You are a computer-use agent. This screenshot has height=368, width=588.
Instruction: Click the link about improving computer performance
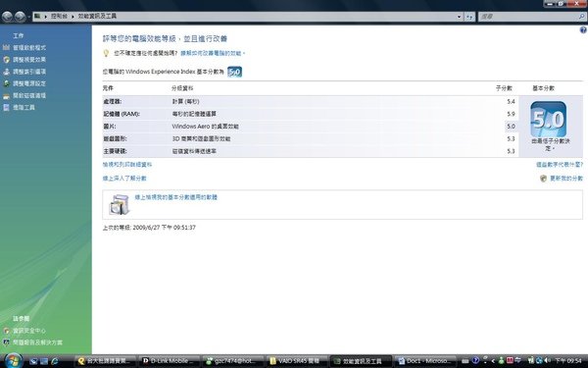[x=213, y=53]
